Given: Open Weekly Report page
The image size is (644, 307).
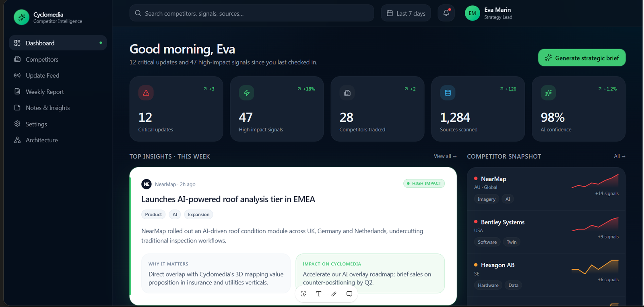Looking at the screenshot, I should [58, 91].
